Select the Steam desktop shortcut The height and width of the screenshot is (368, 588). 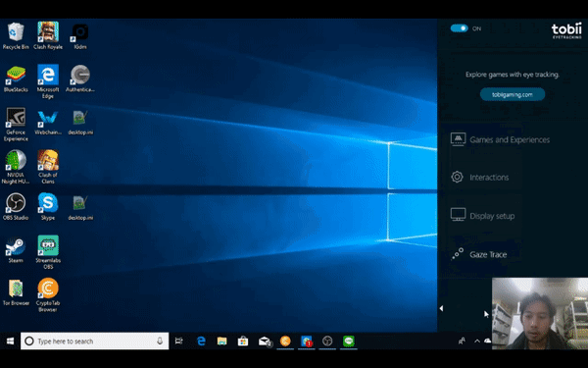[x=16, y=249]
